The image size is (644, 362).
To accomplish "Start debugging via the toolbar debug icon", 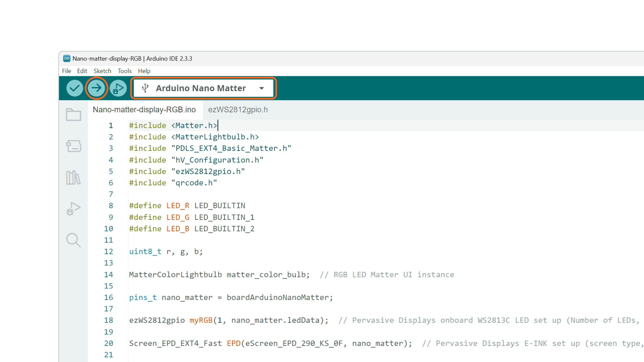I will (x=118, y=88).
